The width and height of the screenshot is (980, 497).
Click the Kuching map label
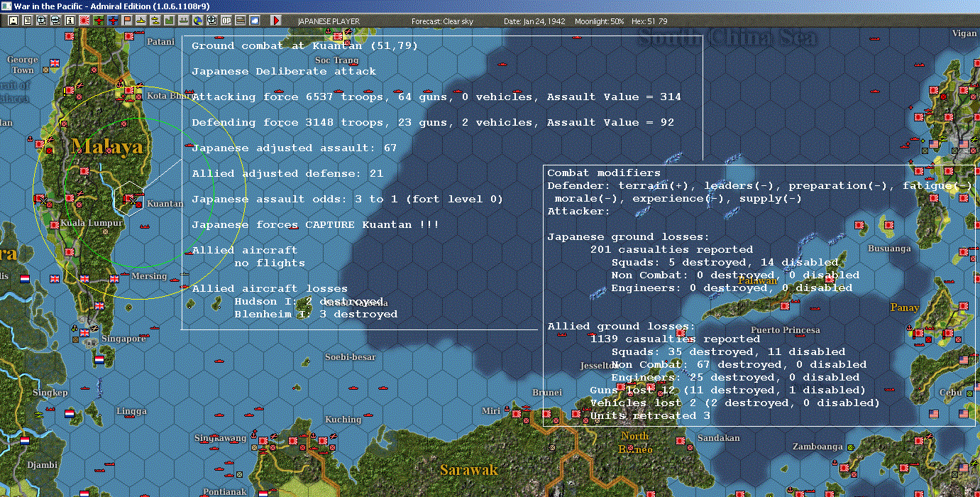(x=343, y=420)
